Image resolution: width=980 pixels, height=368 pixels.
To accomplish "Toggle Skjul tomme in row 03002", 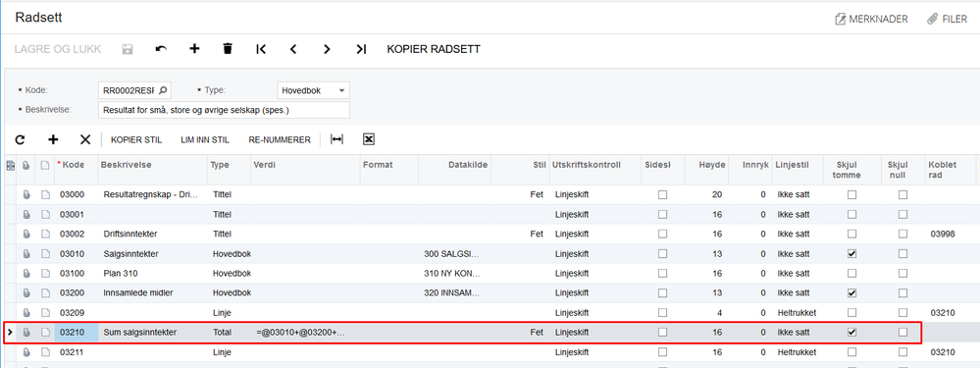I will tap(851, 235).
